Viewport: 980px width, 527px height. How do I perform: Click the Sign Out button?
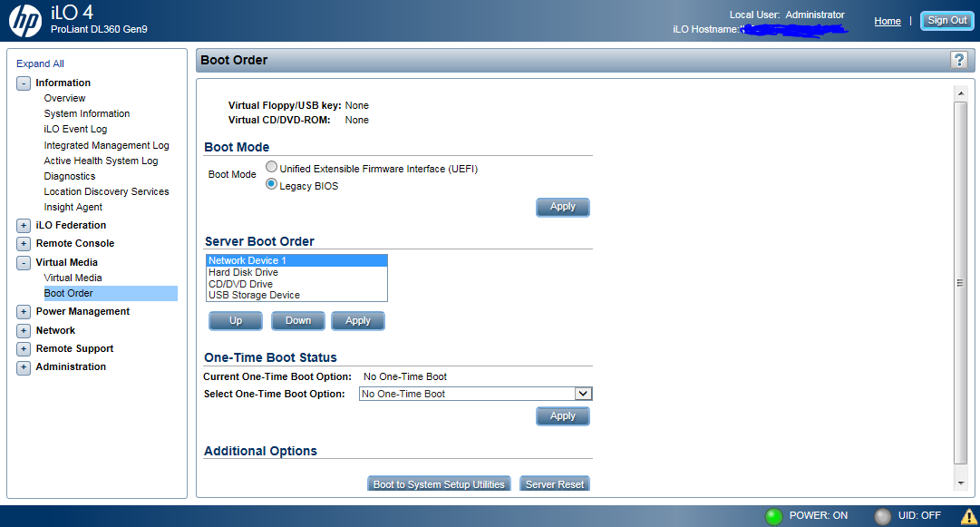(946, 21)
